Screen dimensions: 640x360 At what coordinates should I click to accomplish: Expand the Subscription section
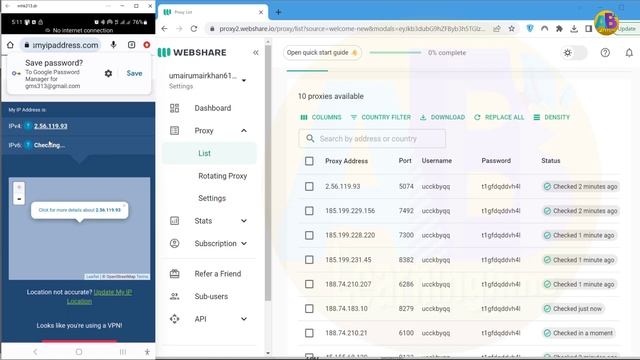coord(244,244)
